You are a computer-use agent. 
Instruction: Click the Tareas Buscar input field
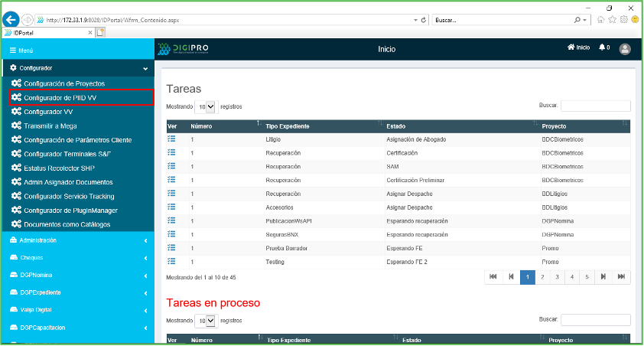[595, 106]
